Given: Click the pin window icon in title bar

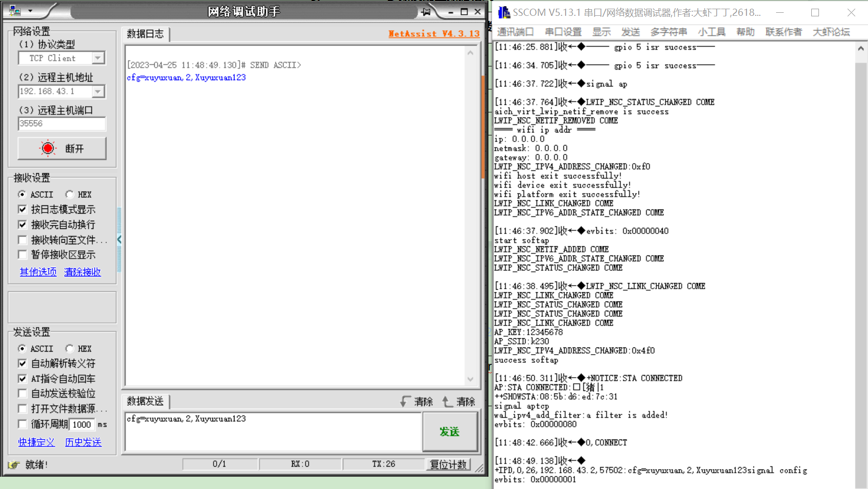Looking at the screenshot, I should (426, 12).
